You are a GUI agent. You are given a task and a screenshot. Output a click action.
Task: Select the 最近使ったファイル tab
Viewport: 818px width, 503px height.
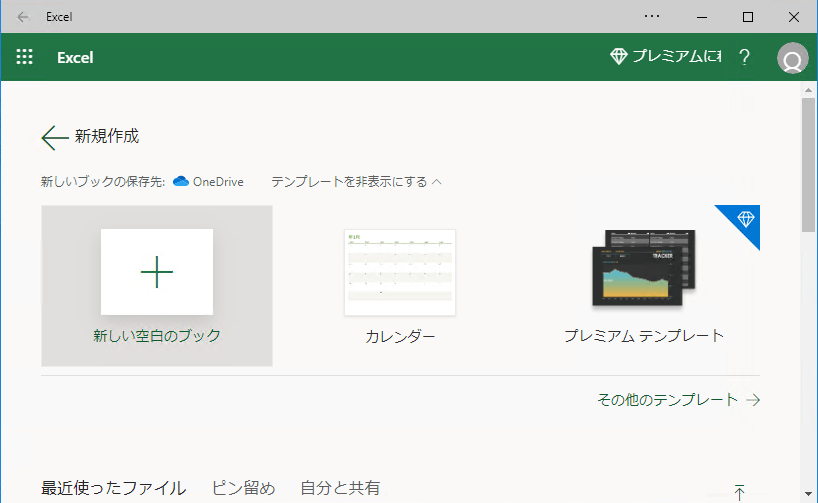point(113,488)
